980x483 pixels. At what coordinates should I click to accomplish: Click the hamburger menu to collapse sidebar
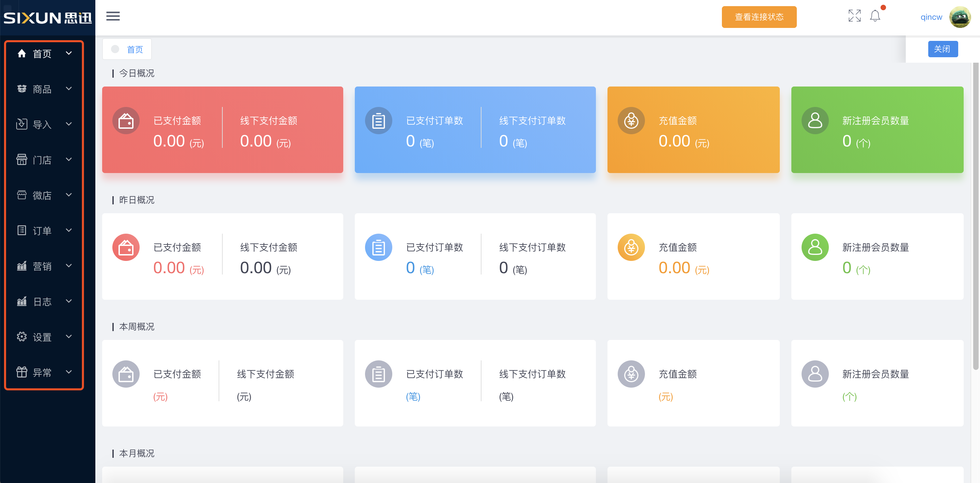coord(113,16)
